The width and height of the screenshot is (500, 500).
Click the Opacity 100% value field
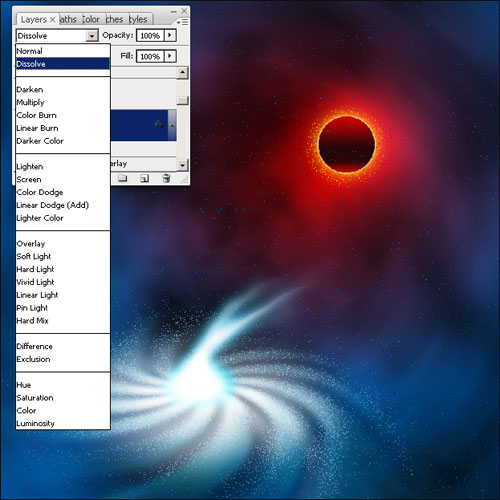click(150, 35)
